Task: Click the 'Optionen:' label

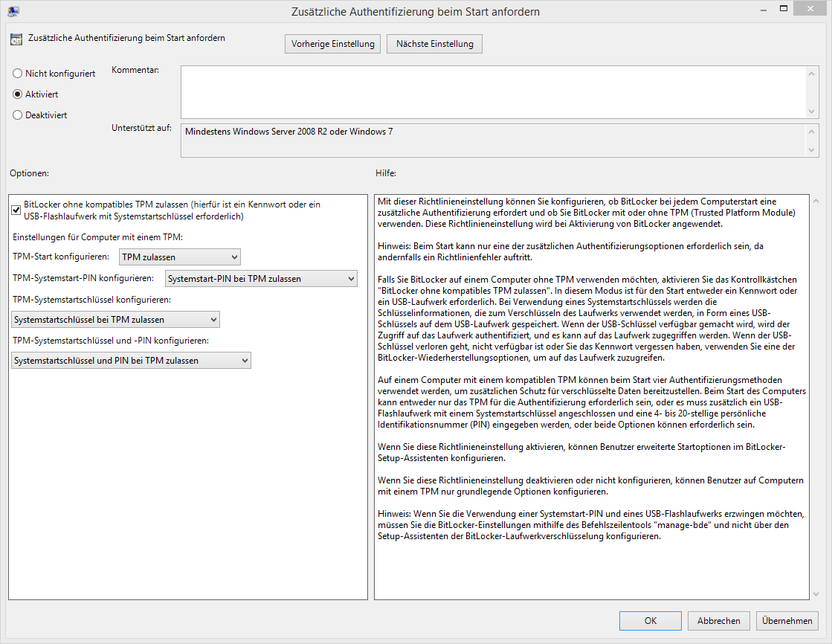Action: pos(29,173)
